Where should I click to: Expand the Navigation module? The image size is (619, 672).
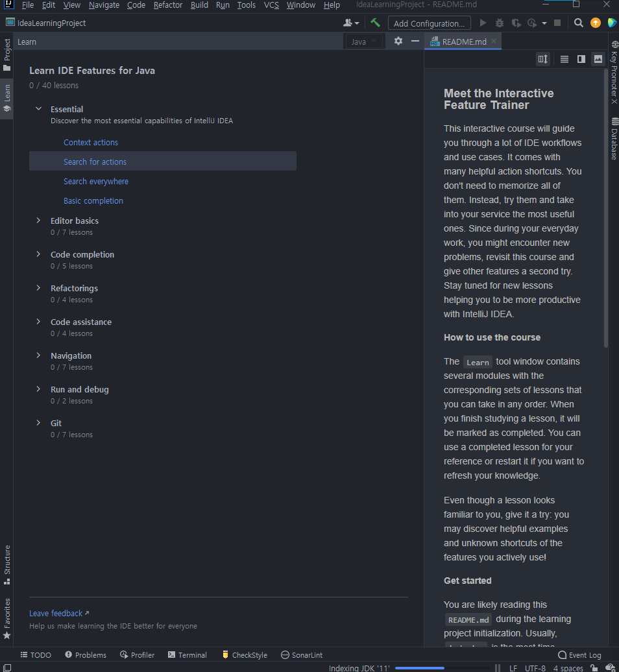pyautogui.click(x=38, y=355)
